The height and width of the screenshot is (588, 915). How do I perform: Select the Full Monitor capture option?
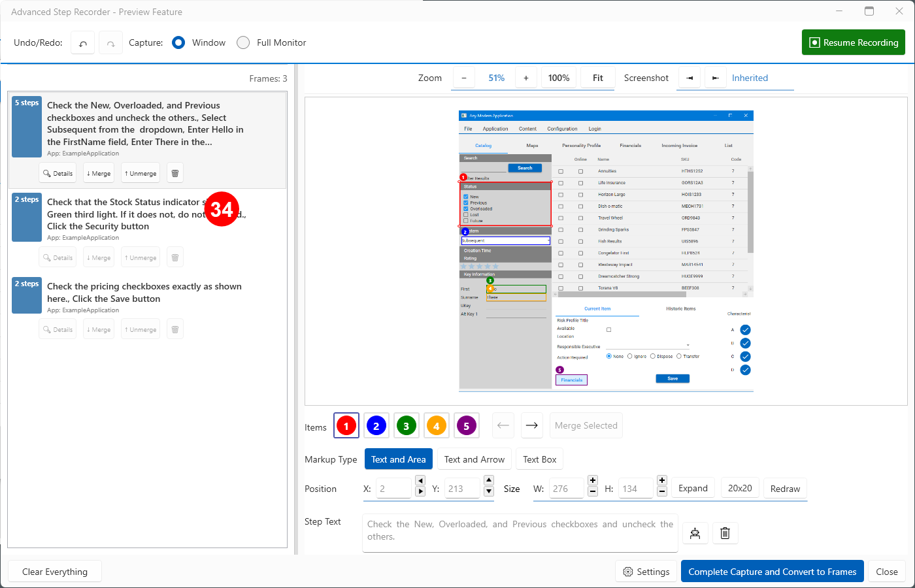pyautogui.click(x=243, y=42)
